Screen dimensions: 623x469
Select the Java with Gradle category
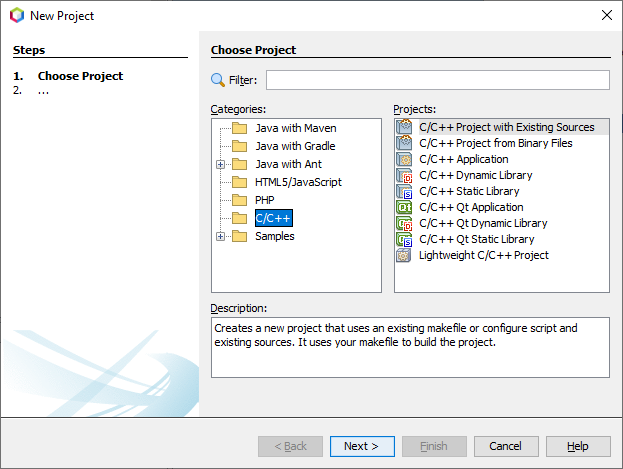coord(295,146)
